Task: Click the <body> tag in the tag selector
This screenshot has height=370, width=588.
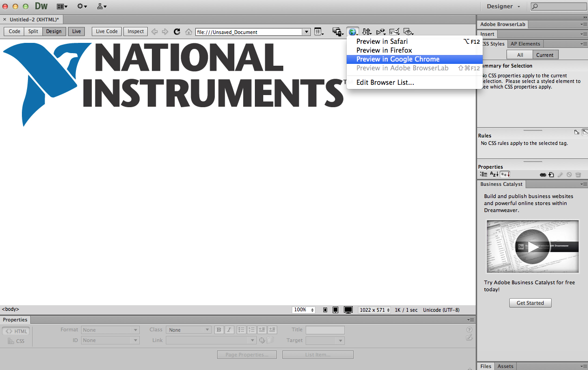Action: (x=11, y=309)
